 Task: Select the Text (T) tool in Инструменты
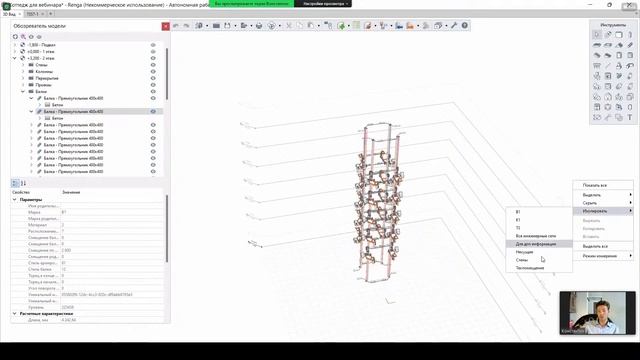pos(630,118)
